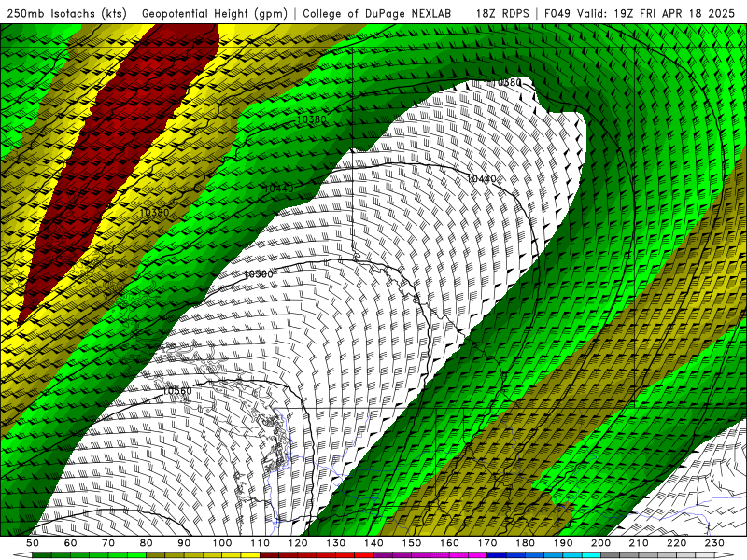Click the 10500 height contour label
This screenshot has height=560, width=747.
coord(258,274)
